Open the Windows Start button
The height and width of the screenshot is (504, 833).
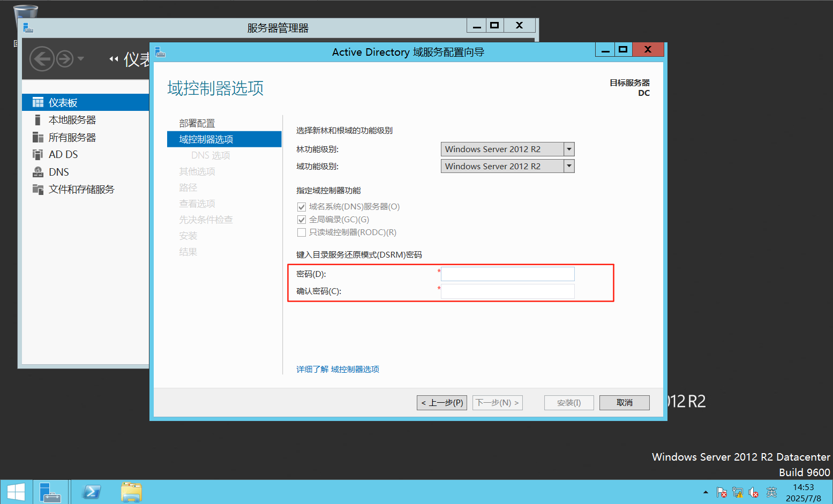coord(16,492)
